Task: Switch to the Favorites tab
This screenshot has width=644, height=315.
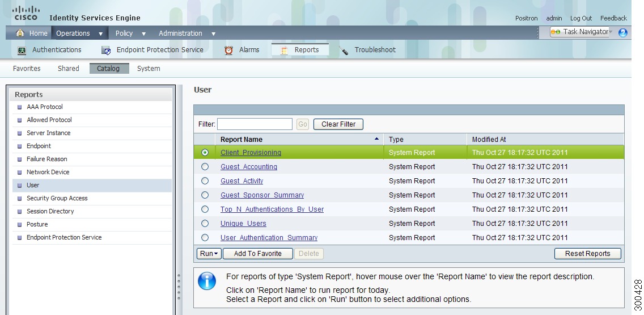Action: (27, 69)
